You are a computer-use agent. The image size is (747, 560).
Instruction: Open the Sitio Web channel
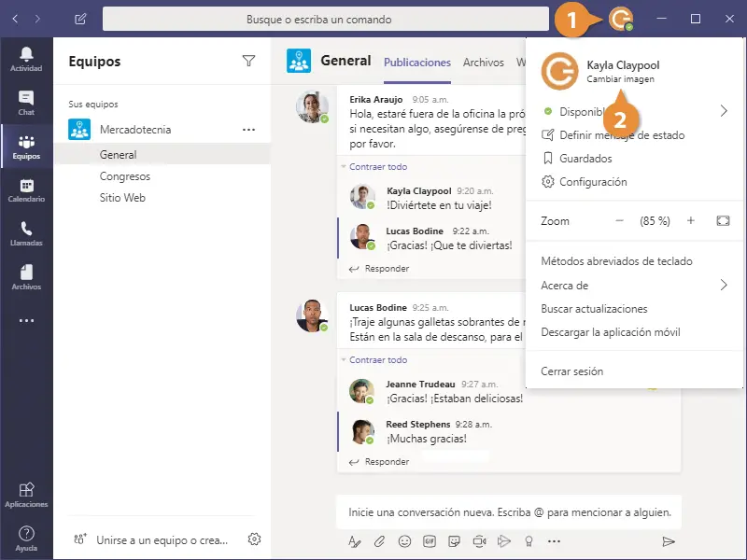(x=122, y=198)
